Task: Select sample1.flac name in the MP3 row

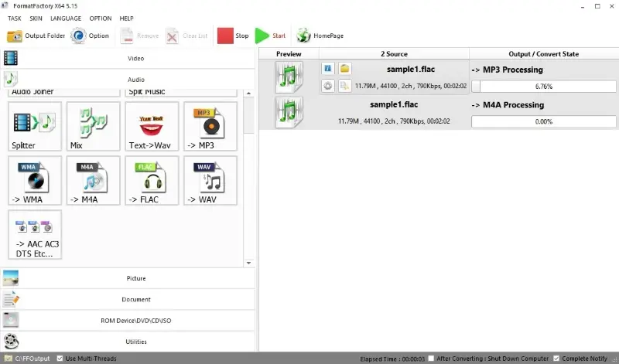Action: (x=411, y=69)
